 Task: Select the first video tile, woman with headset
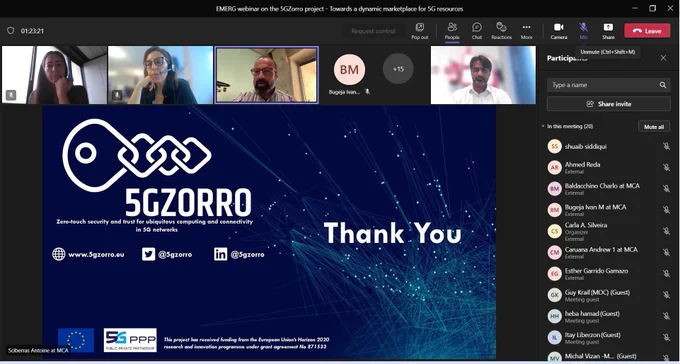tap(54, 75)
